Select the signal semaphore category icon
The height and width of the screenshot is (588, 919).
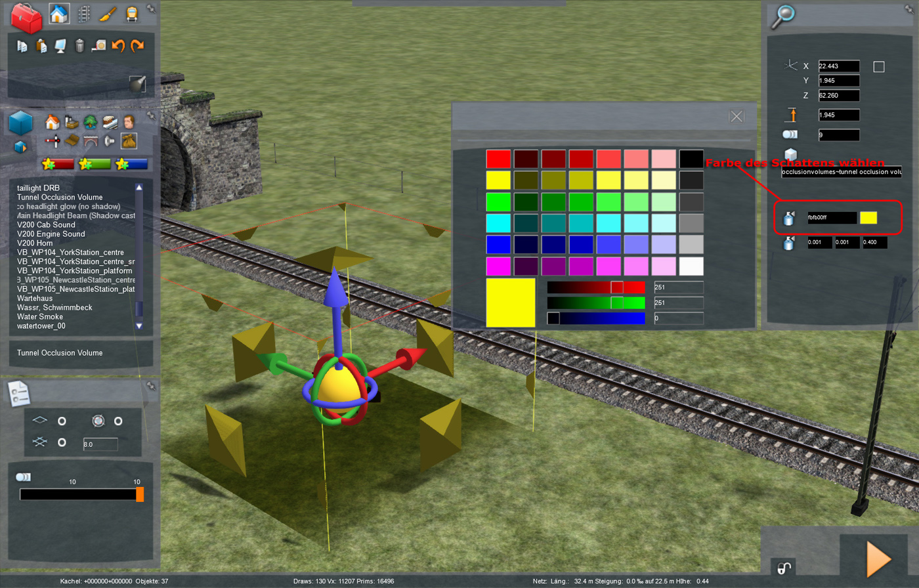pos(53,140)
